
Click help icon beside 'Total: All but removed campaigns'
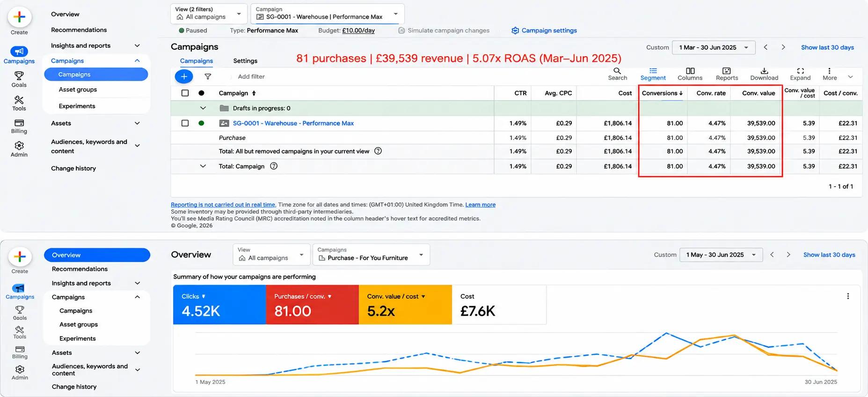click(378, 151)
